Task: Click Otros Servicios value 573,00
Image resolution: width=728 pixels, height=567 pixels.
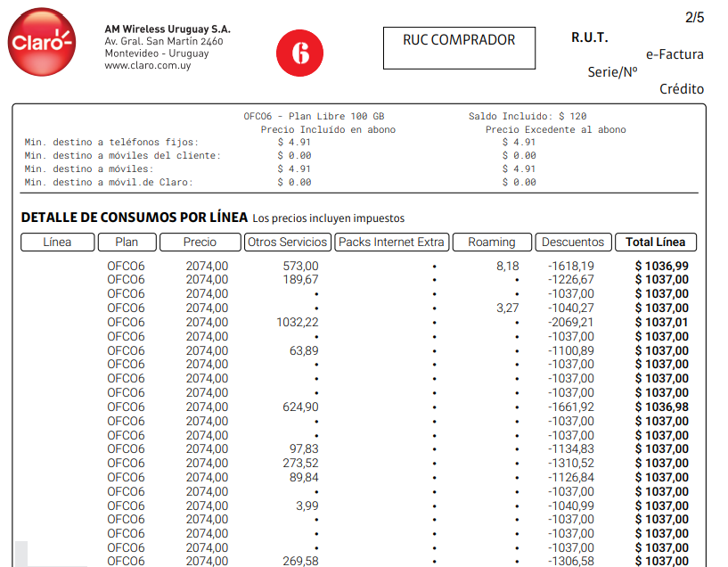Action: pos(300,266)
